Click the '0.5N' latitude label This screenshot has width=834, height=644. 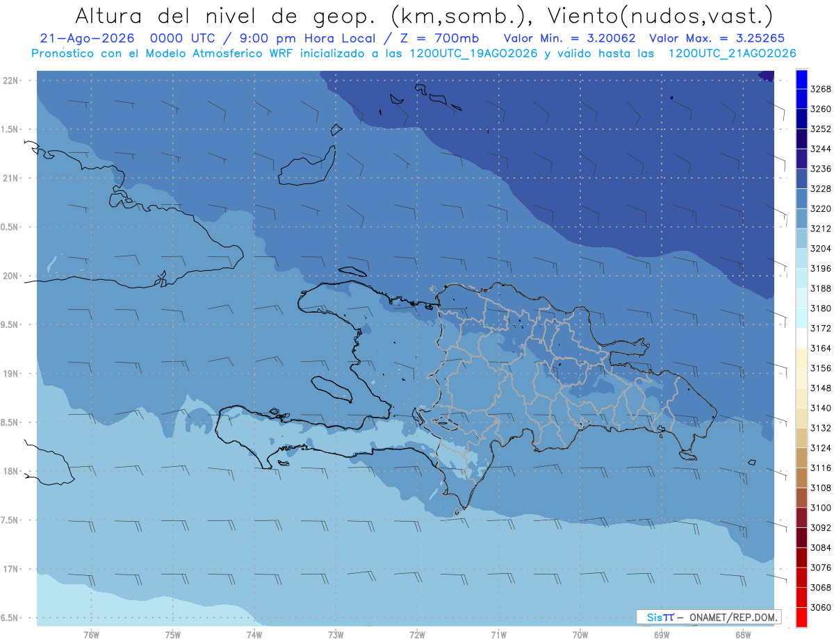click(x=10, y=227)
